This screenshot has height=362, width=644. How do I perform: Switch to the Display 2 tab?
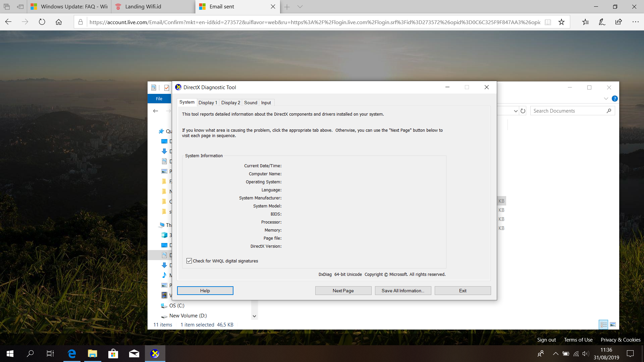pos(230,103)
